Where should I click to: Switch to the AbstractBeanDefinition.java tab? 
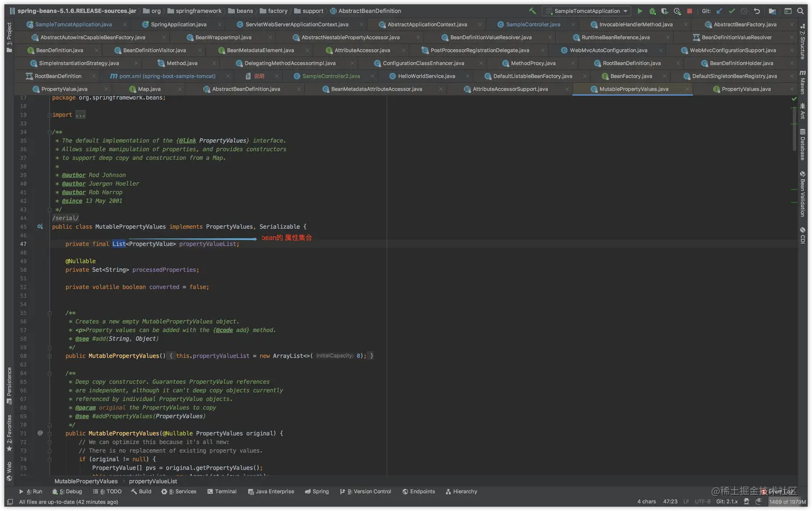(246, 89)
